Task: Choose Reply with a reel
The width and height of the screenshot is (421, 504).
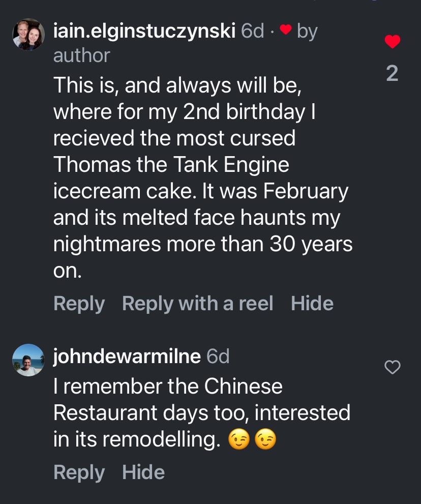Action: [x=198, y=304]
